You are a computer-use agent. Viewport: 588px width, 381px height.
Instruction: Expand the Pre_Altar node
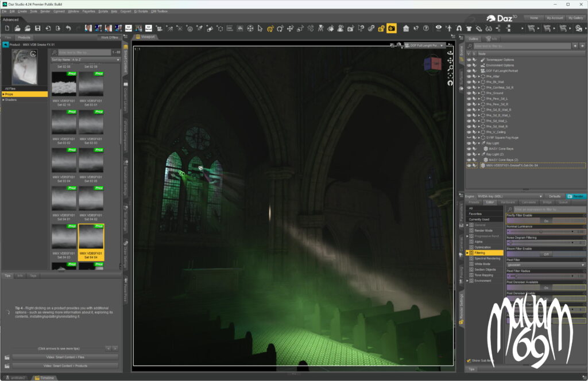coord(479,76)
